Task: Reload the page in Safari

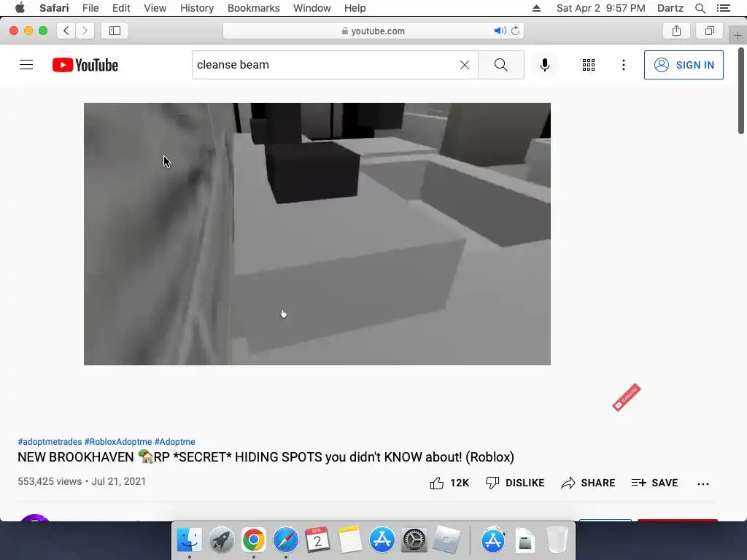Action: pos(516,31)
